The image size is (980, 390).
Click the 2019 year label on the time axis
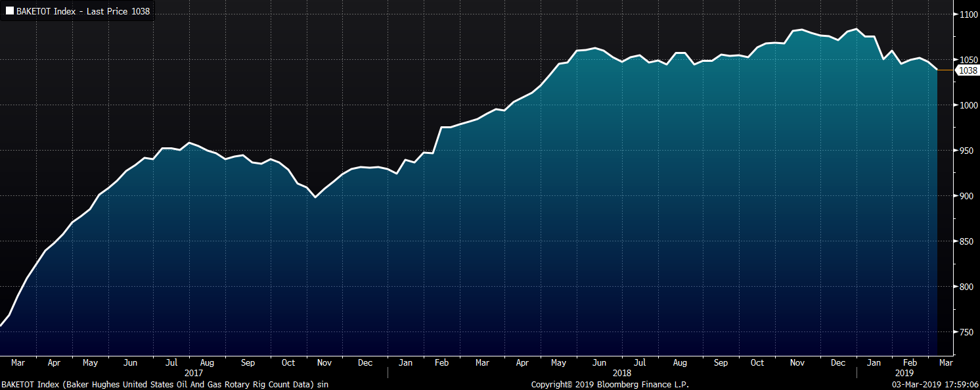pyautogui.click(x=904, y=373)
